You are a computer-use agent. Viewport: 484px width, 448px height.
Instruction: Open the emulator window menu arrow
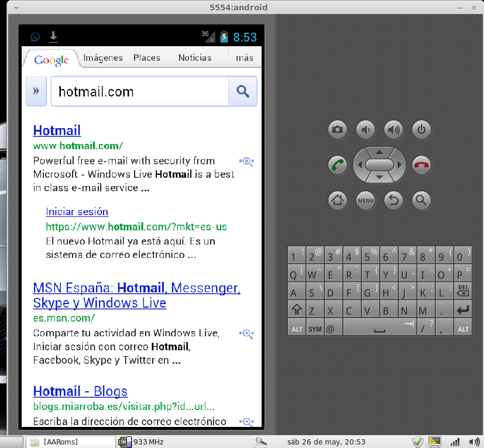[x=16, y=8]
